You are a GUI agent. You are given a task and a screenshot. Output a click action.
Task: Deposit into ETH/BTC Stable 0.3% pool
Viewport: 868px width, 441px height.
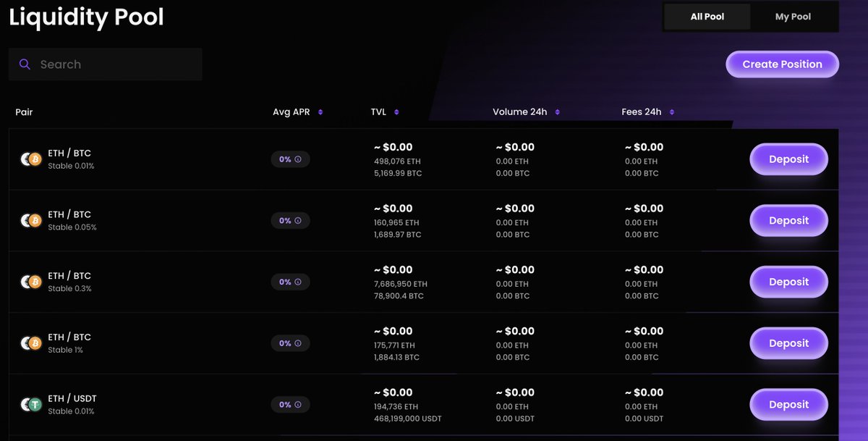click(788, 282)
